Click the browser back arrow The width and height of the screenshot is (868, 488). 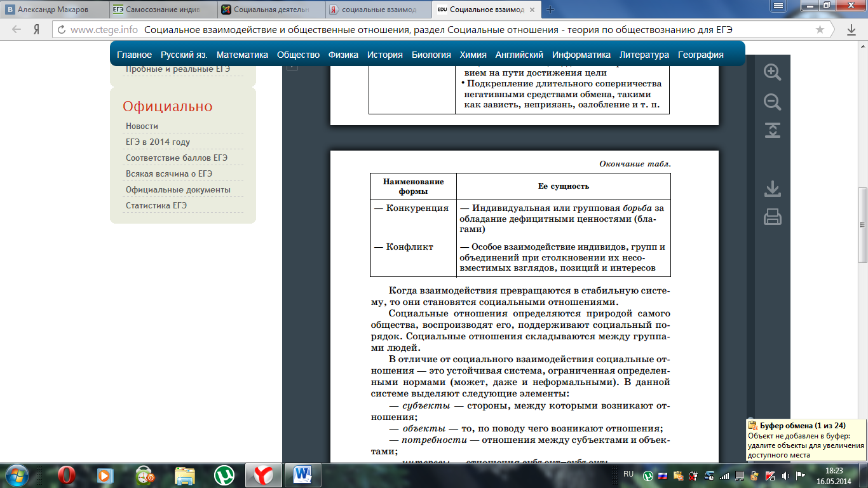coord(16,30)
